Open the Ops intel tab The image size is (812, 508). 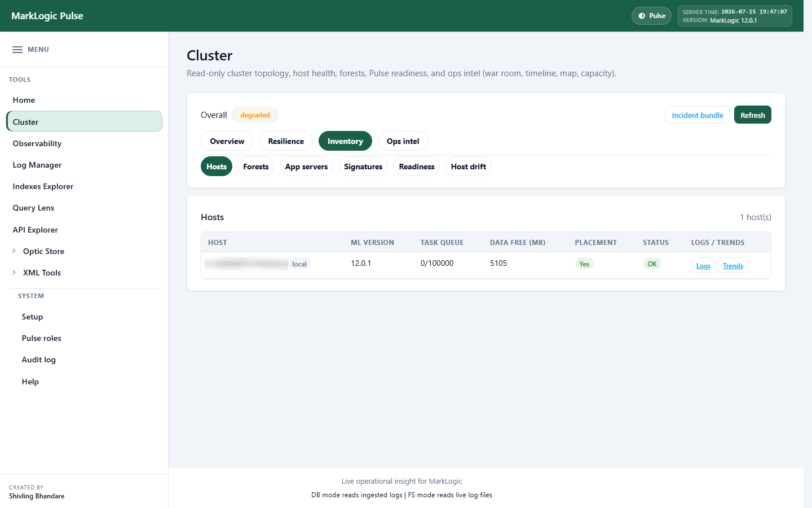(x=403, y=141)
